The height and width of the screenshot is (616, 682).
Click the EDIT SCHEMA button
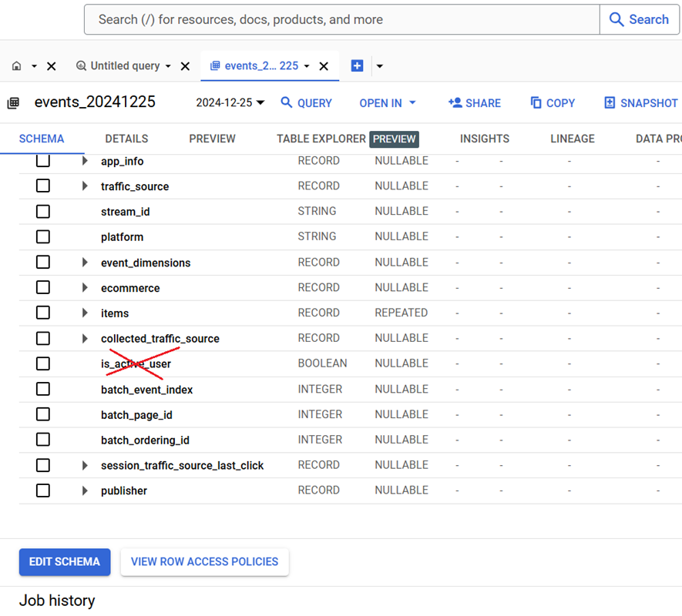click(65, 562)
